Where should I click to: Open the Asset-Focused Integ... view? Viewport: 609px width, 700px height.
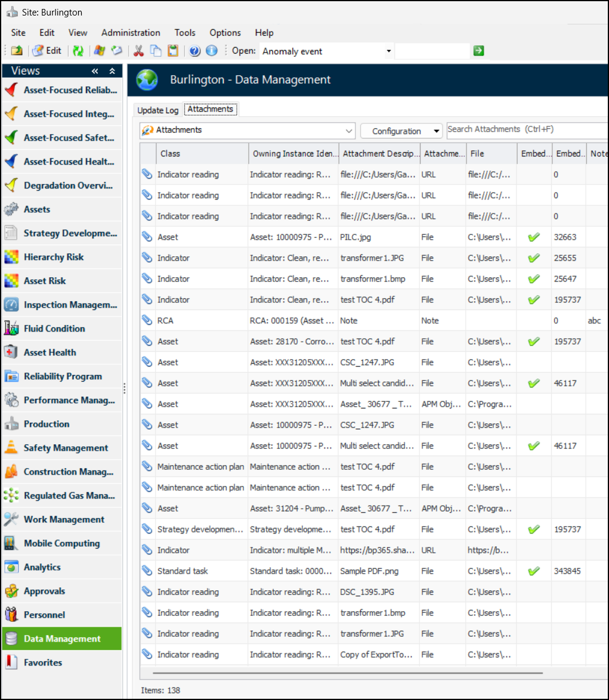click(x=61, y=114)
